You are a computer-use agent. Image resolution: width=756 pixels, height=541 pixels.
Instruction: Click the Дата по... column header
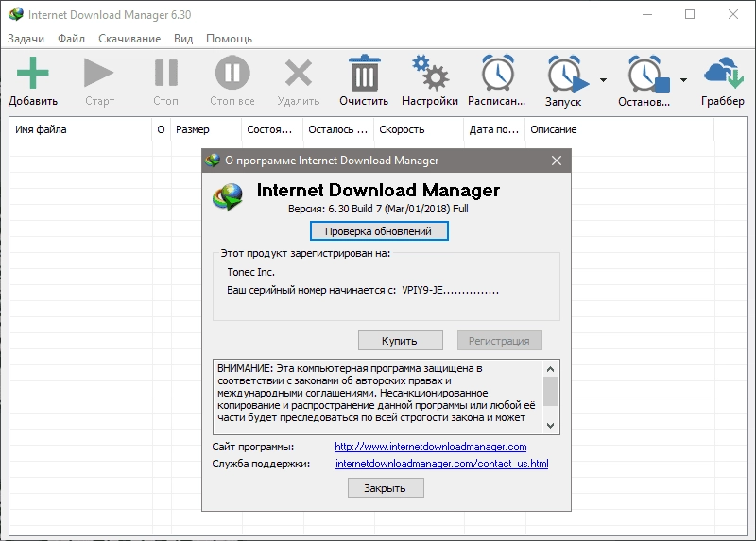pyautogui.click(x=494, y=129)
